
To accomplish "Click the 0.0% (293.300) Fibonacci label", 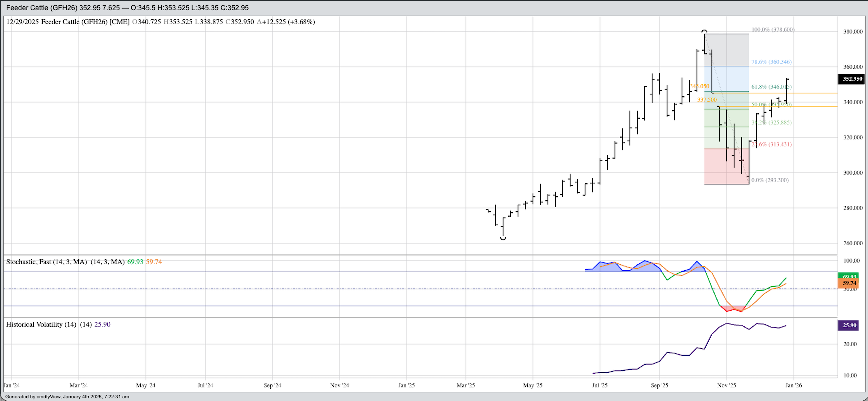I will click(770, 180).
